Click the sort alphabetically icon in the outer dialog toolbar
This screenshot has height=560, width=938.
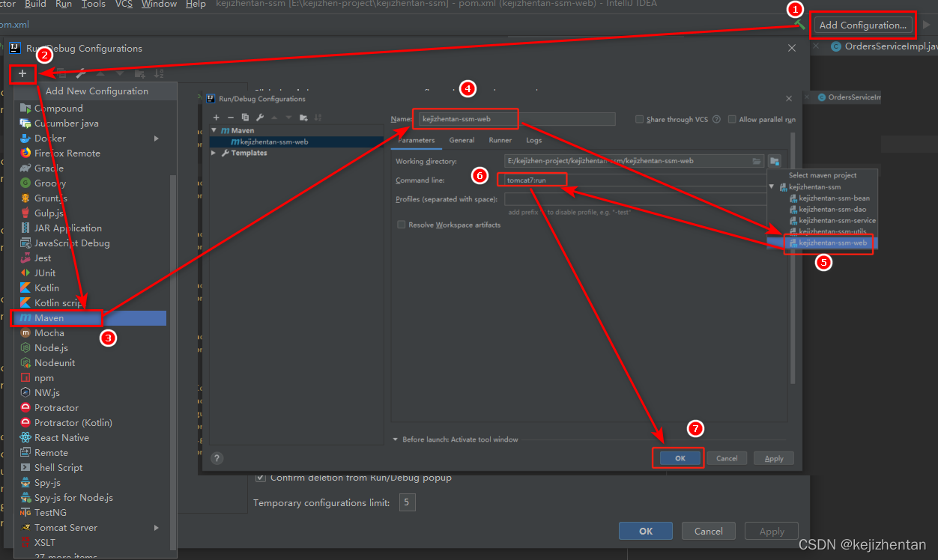point(159,73)
